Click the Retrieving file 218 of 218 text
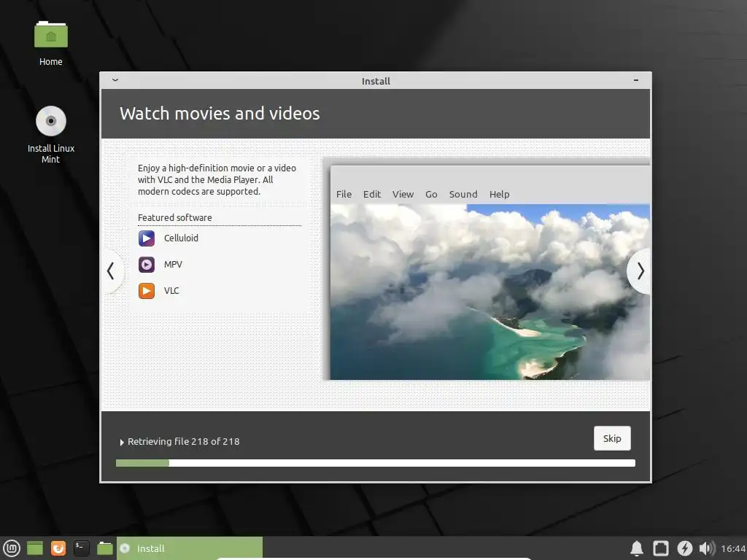 click(x=183, y=442)
